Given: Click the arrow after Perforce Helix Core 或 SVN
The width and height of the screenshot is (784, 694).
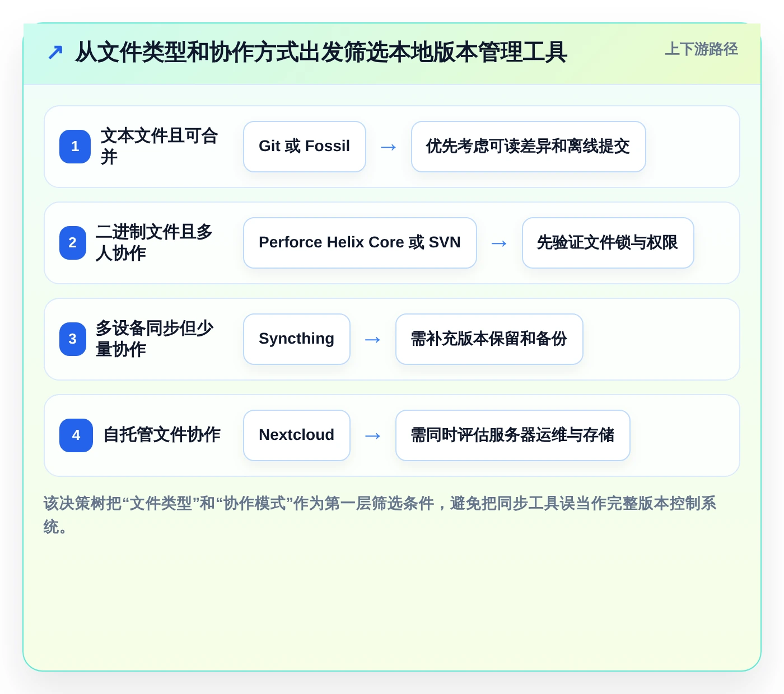Looking at the screenshot, I should pyautogui.click(x=500, y=243).
